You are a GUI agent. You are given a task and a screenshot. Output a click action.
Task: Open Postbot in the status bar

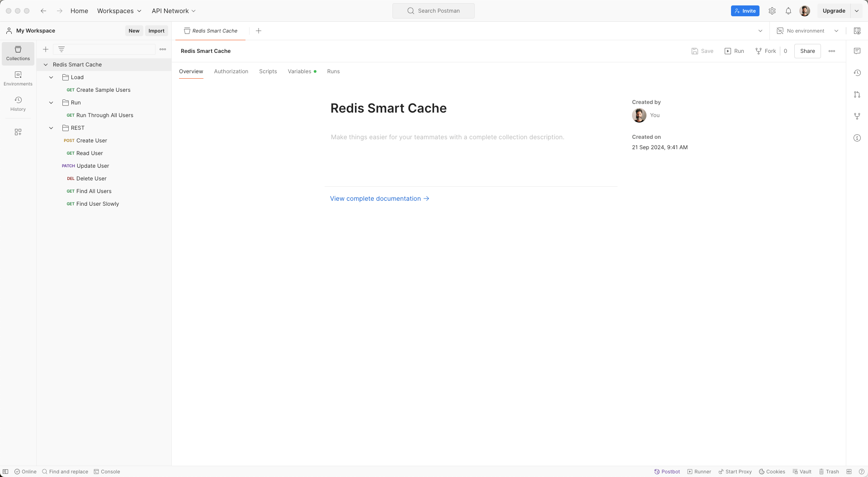667,472
